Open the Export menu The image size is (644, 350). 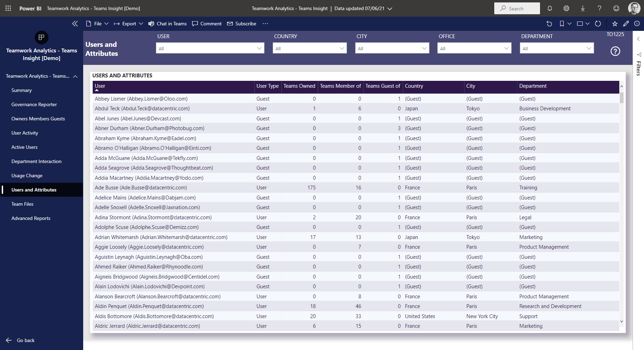[128, 24]
